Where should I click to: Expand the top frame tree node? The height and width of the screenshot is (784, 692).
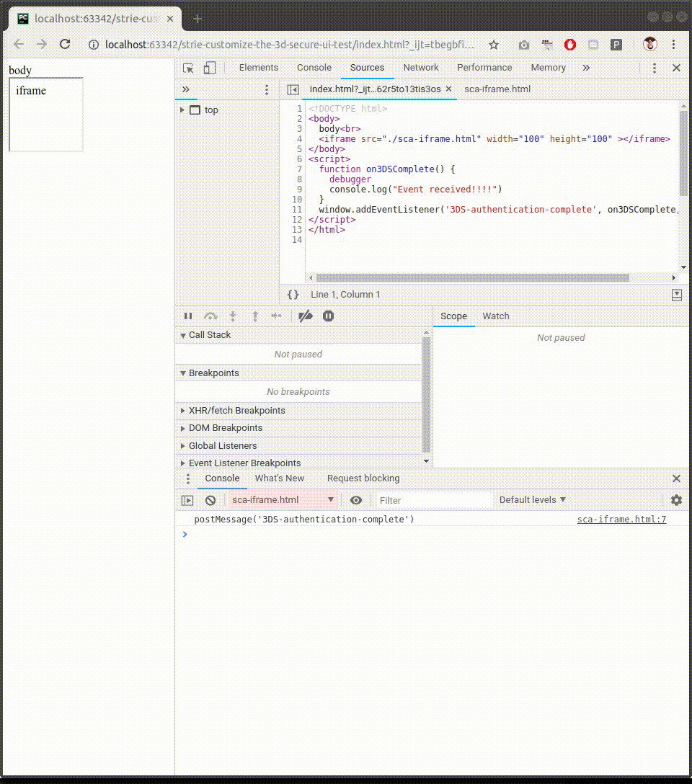pos(182,110)
